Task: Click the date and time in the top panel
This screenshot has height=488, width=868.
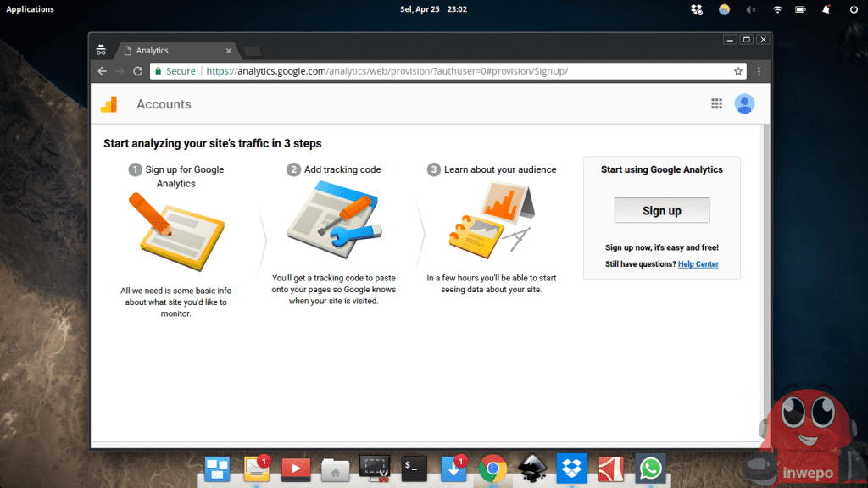Action: coord(433,8)
